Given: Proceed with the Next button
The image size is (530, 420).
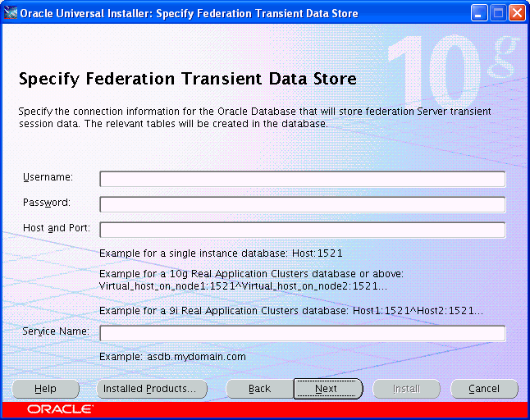Looking at the screenshot, I should 328,389.
